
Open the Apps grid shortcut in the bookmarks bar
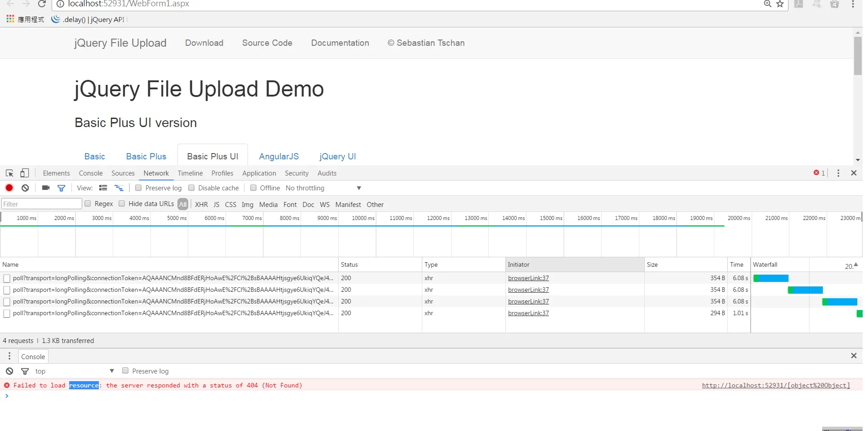pyautogui.click(x=10, y=19)
